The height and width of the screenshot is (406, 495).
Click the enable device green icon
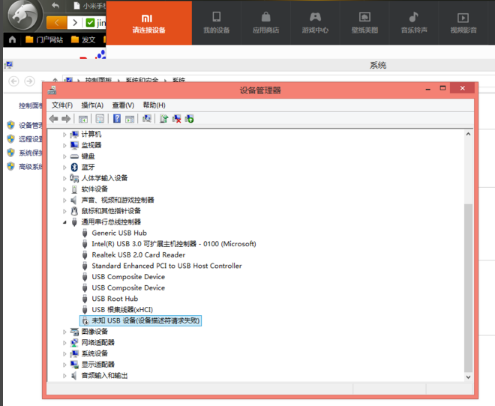(189, 119)
